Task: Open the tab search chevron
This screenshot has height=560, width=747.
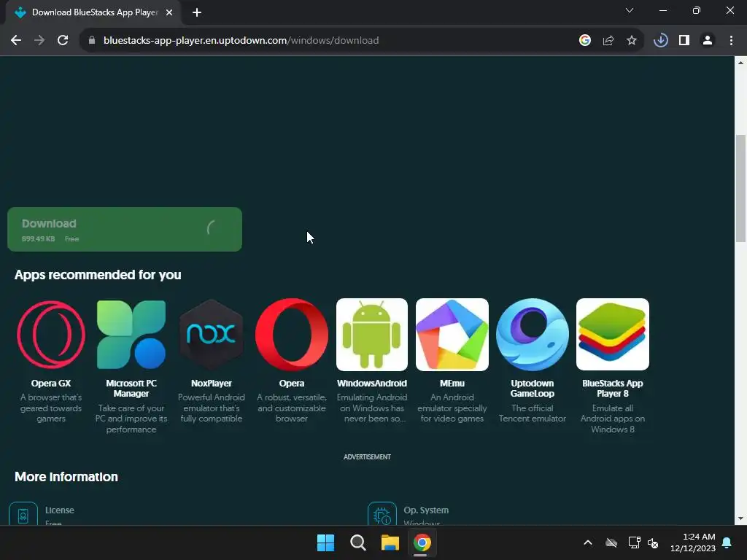Action: point(630,10)
